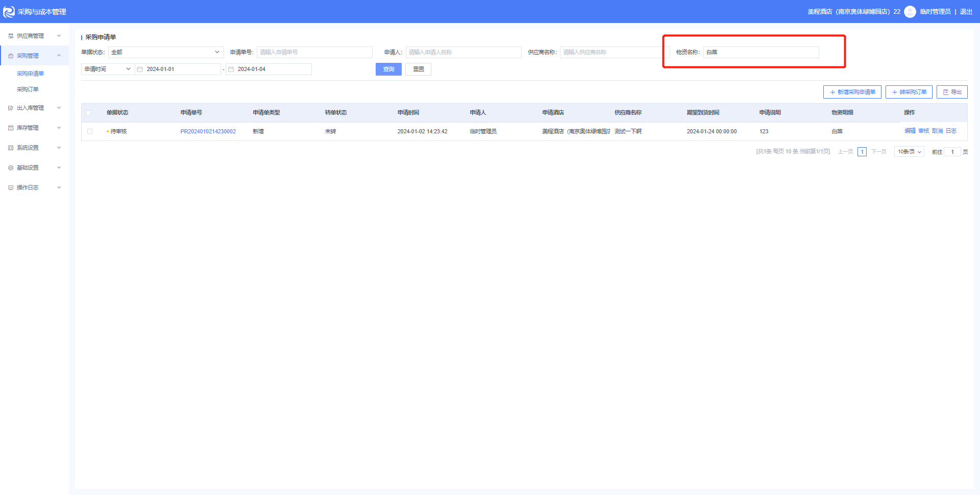980x495 pixels.
Task: Open the 单据状态 dropdown showing 全部
Action: click(x=166, y=52)
